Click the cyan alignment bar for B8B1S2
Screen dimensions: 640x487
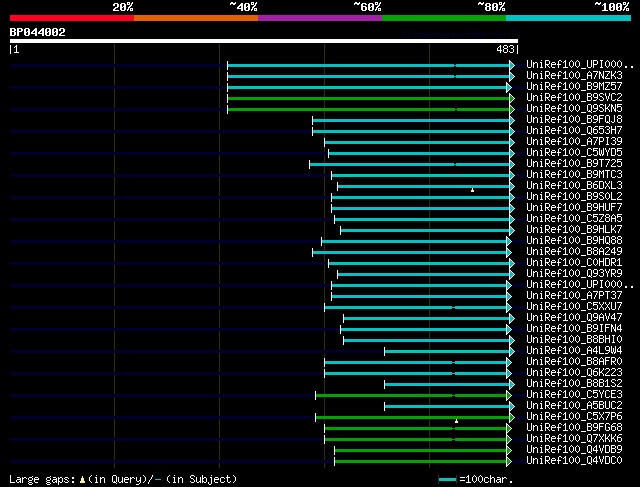point(447,385)
